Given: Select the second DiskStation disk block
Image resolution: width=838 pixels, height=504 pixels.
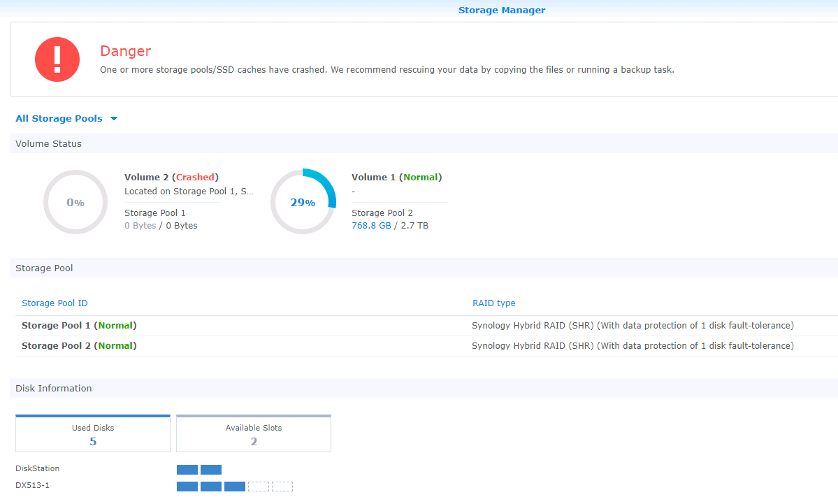Looking at the screenshot, I should click(211, 470).
